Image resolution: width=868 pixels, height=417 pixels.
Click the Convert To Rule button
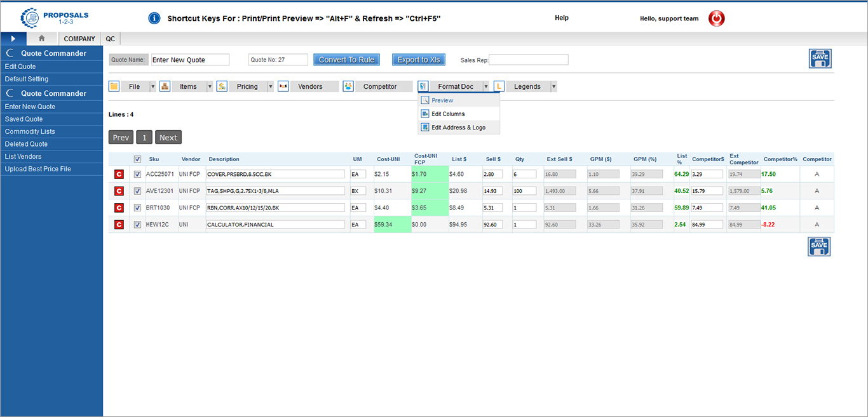(346, 60)
